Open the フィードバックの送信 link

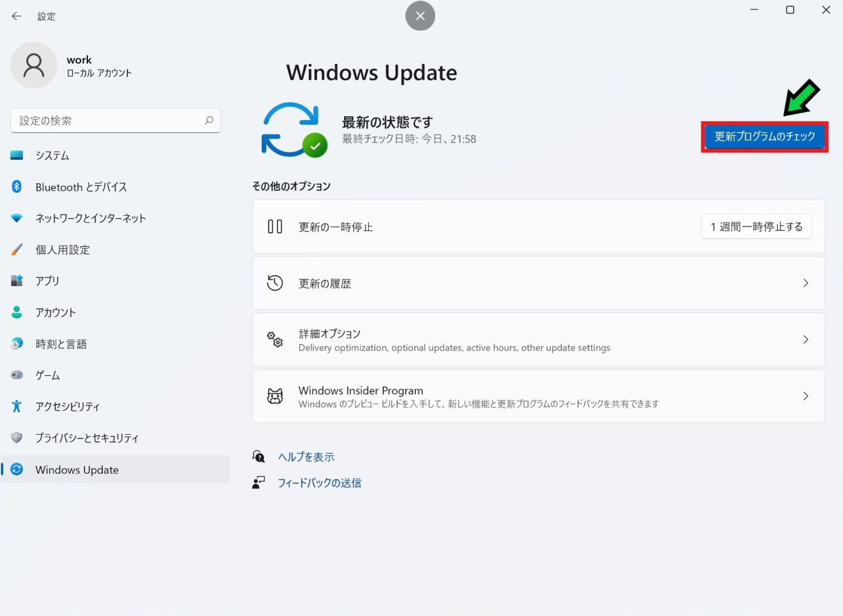(x=320, y=483)
